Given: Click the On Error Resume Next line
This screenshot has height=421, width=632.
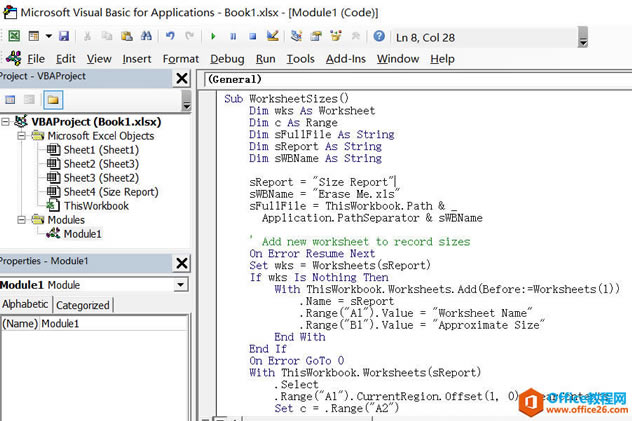Looking at the screenshot, I should click(x=312, y=253).
